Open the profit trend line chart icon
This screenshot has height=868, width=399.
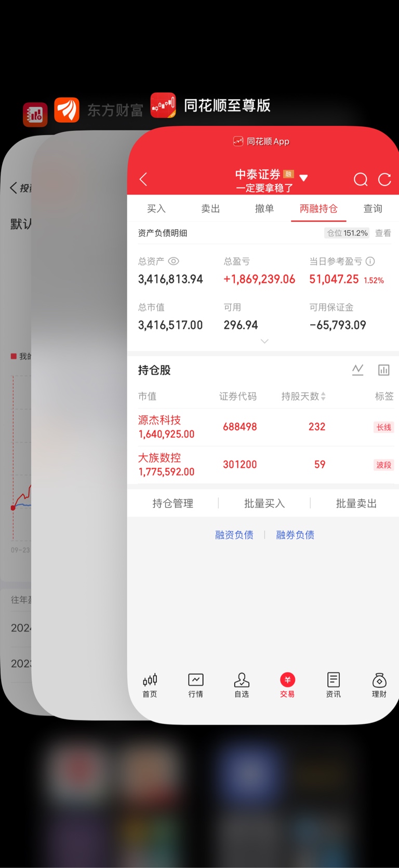point(357,370)
